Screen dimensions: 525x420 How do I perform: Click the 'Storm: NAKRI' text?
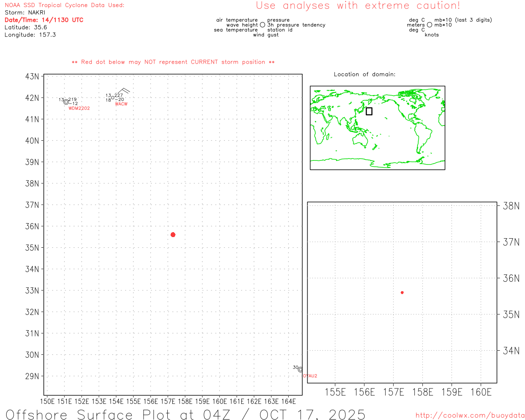coord(25,13)
